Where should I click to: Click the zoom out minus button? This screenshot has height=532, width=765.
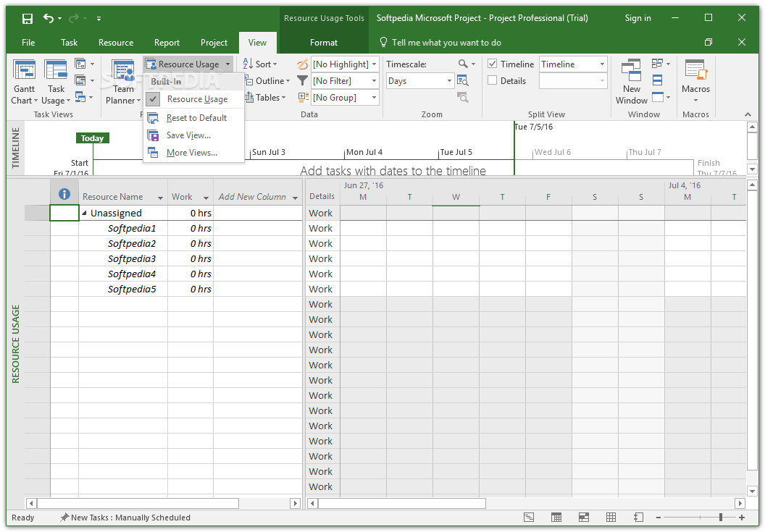[659, 518]
